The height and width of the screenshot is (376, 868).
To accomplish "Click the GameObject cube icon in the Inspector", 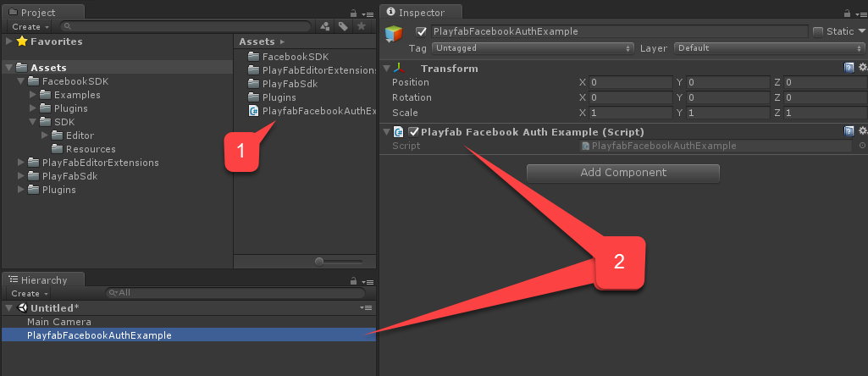I will pyautogui.click(x=394, y=33).
